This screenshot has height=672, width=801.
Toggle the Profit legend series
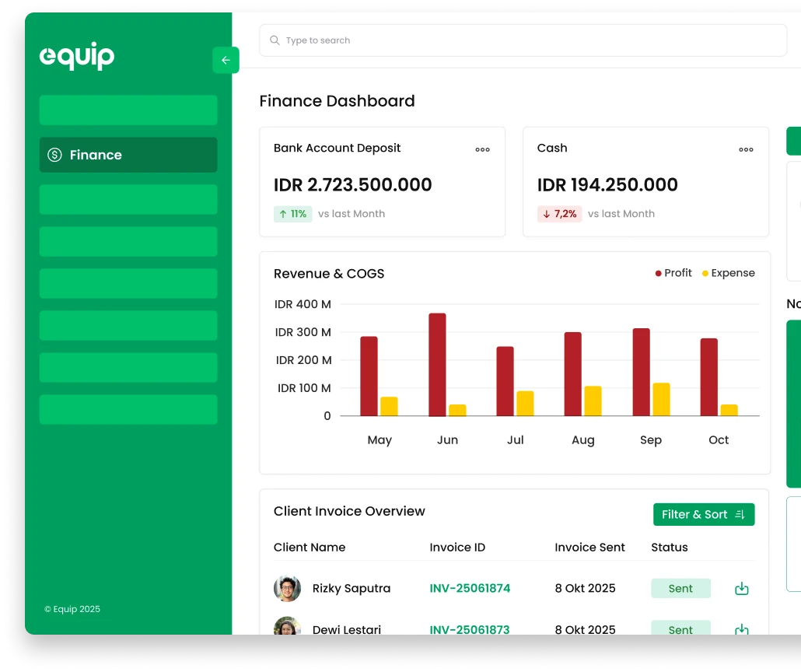click(673, 273)
